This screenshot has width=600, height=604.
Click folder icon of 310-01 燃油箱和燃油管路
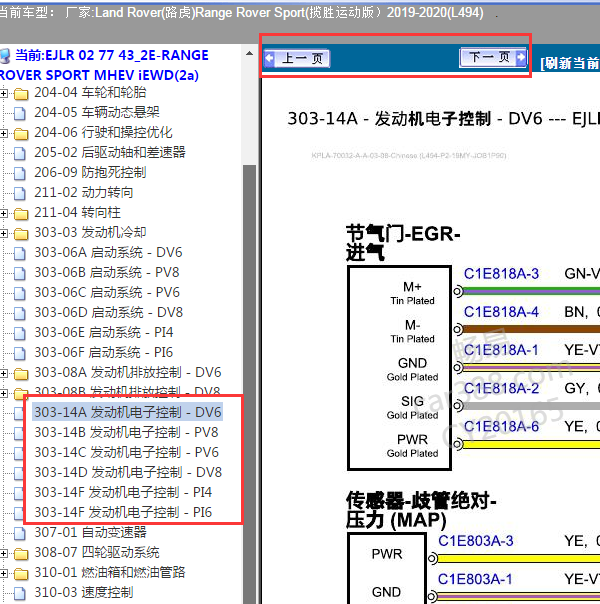point(21,574)
